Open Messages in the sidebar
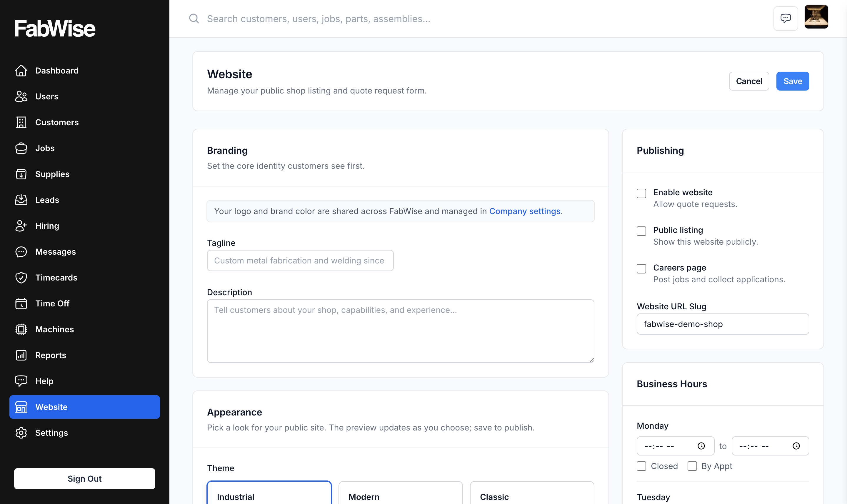The width and height of the screenshot is (847, 504). point(85,252)
